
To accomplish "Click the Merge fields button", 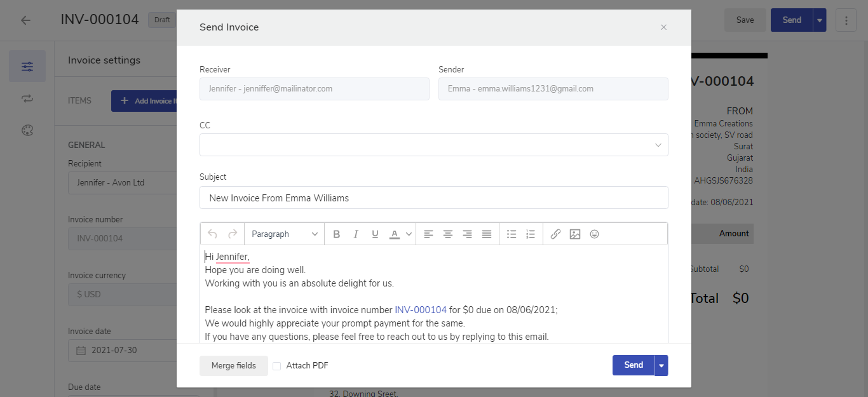I will pos(233,366).
